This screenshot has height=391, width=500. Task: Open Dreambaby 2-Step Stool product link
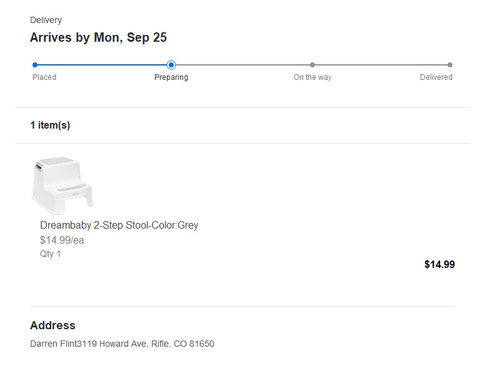[x=119, y=225]
